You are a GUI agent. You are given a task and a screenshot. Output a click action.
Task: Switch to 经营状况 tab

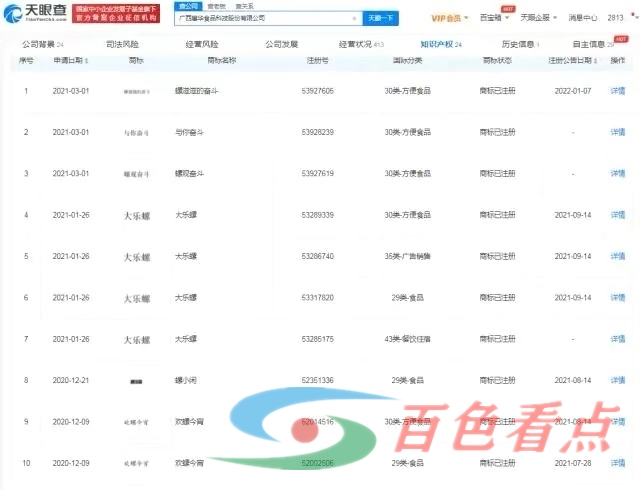[357, 45]
